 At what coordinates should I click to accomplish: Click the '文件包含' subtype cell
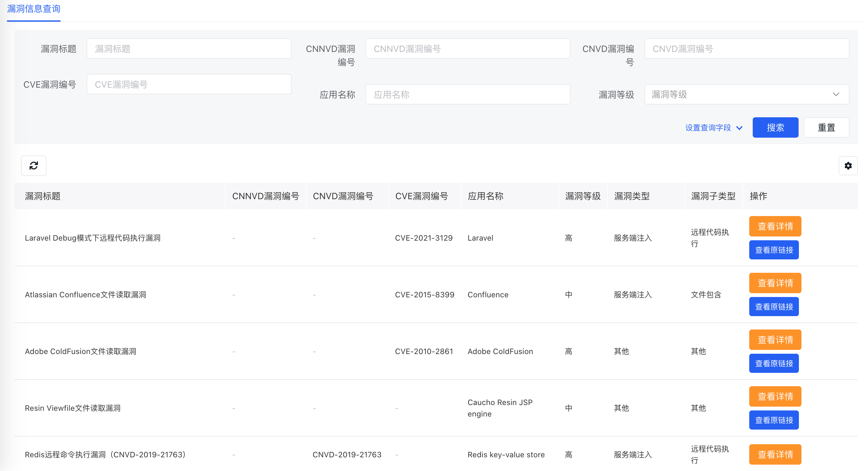(706, 294)
